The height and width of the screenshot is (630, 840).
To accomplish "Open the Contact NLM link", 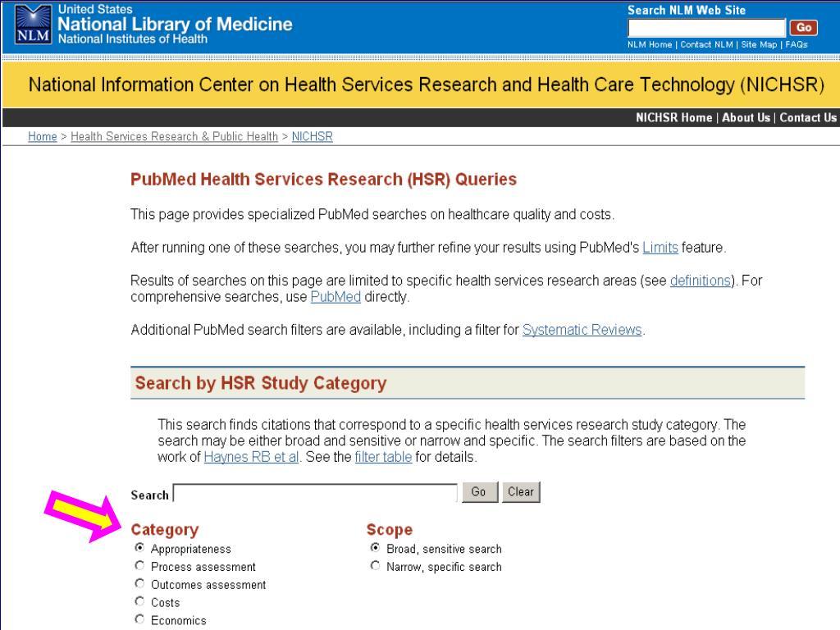I will pyautogui.click(x=706, y=44).
